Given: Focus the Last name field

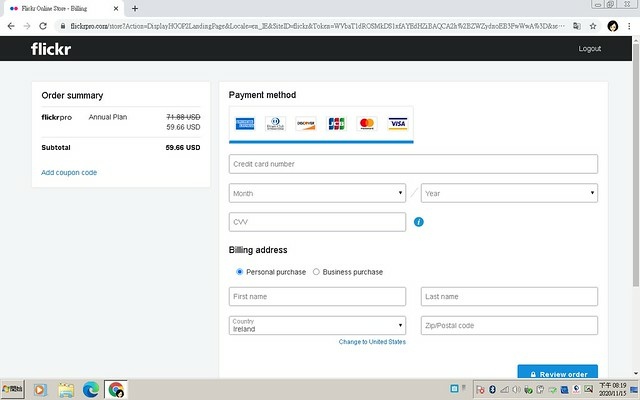Looking at the screenshot, I should (509, 296).
